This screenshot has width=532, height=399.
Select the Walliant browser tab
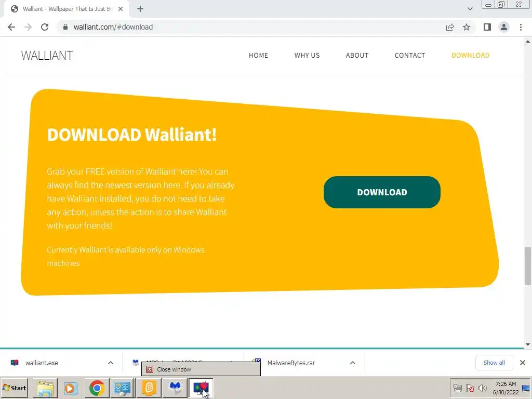point(66,9)
